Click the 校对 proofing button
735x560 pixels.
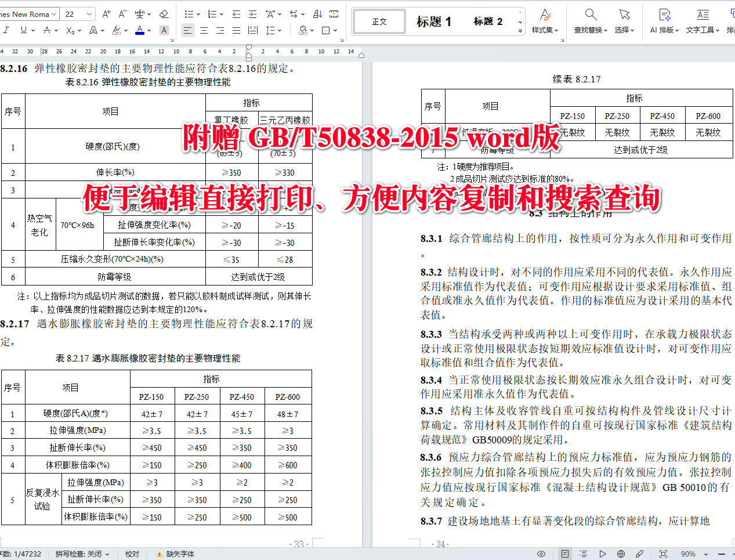132,553
